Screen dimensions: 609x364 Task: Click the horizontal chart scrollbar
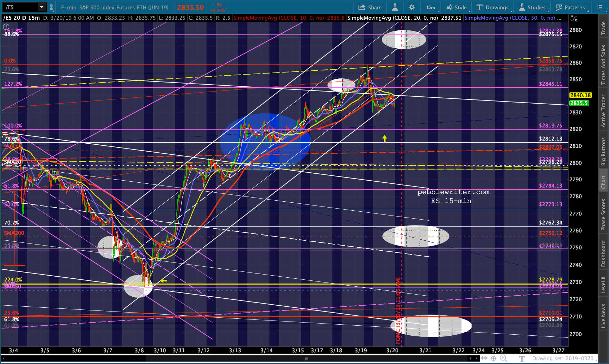coord(306,358)
